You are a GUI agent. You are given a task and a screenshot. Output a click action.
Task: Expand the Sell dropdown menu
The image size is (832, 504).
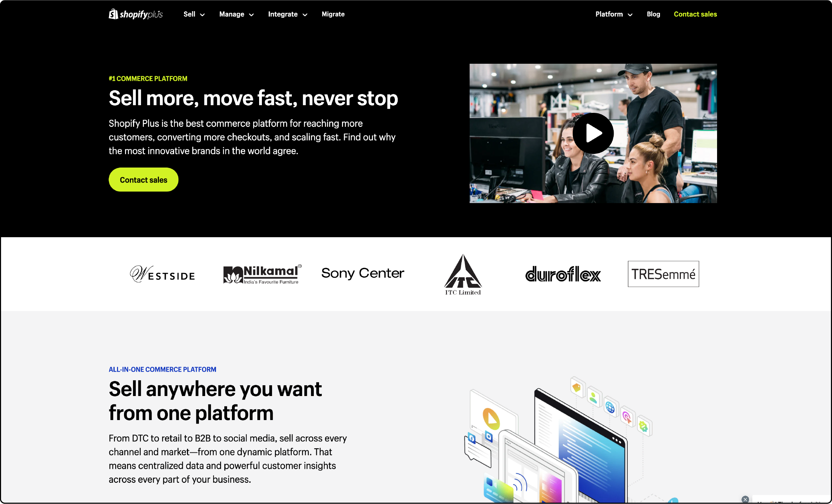coord(191,14)
